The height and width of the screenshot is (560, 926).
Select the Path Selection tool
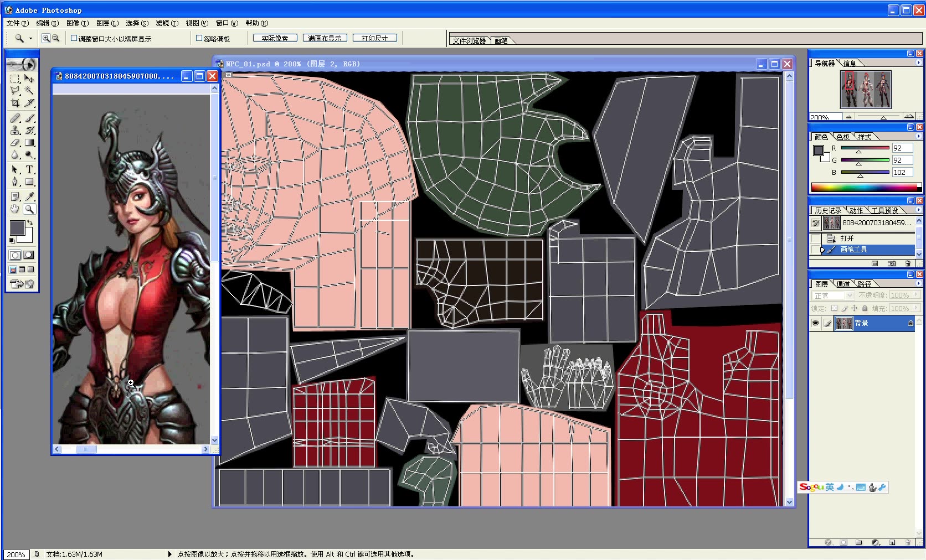(15, 169)
